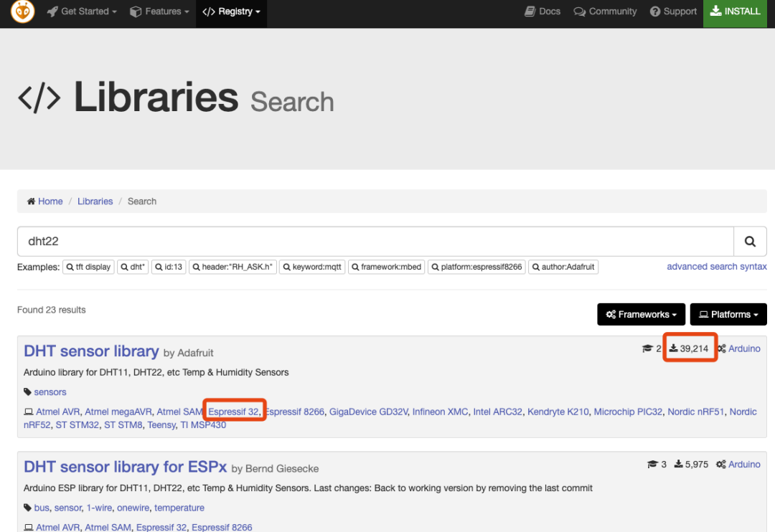Click 'Found 23 results' text
775x532 pixels.
(x=52, y=310)
